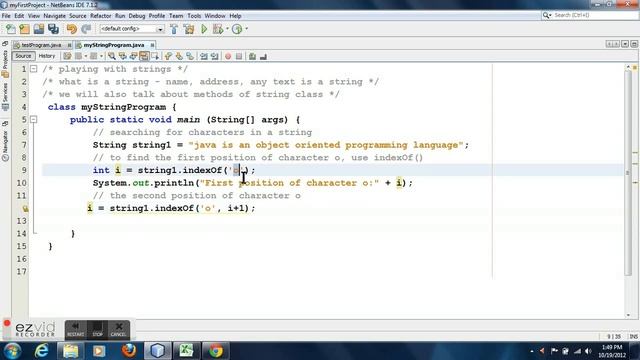
Task: Click the ezvid CANCEL button
Action: coord(119,330)
